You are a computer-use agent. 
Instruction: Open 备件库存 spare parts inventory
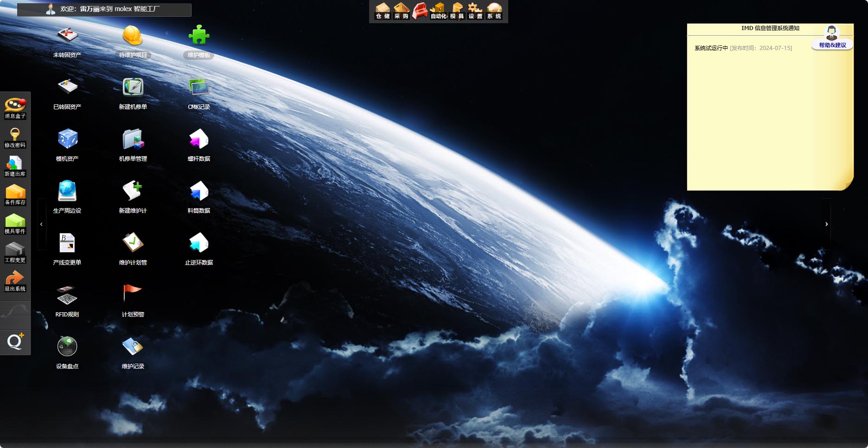(x=15, y=195)
